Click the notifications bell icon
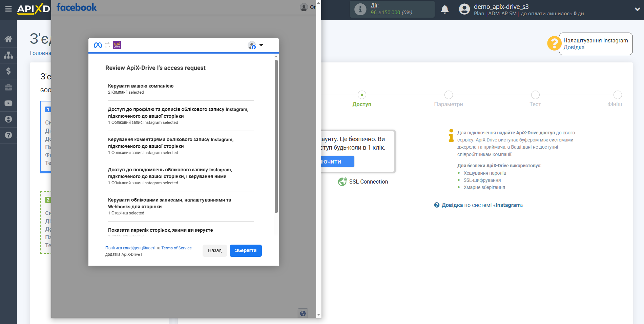 tap(445, 9)
